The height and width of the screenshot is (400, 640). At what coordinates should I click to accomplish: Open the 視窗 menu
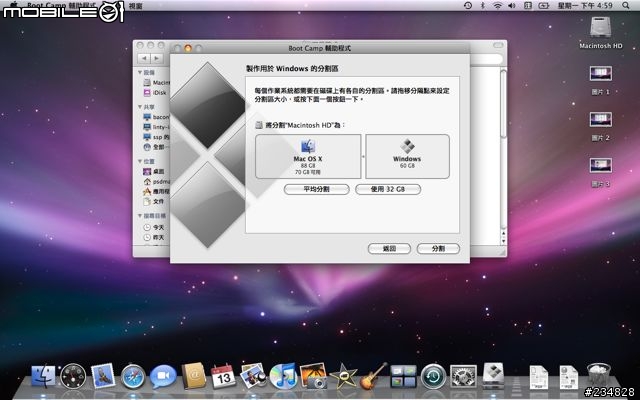click(136, 6)
